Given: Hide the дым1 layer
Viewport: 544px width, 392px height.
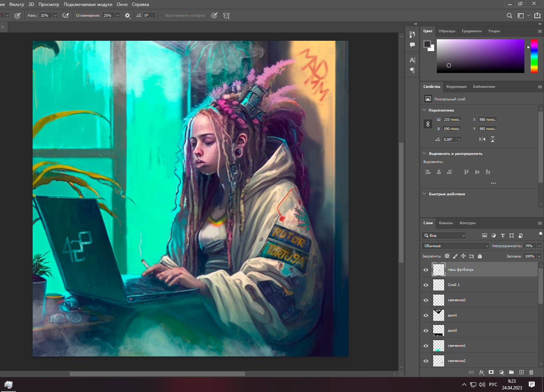Looking at the screenshot, I should 426,315.
